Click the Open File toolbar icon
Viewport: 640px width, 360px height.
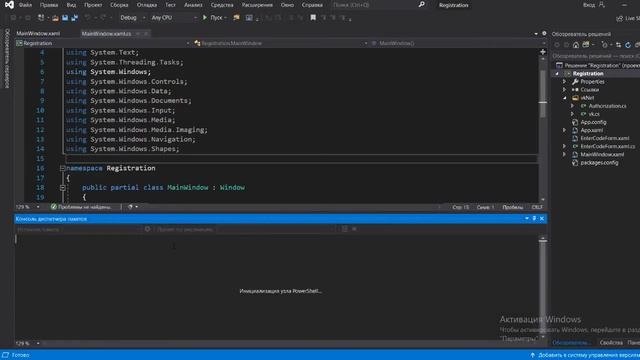pos(55,18)
